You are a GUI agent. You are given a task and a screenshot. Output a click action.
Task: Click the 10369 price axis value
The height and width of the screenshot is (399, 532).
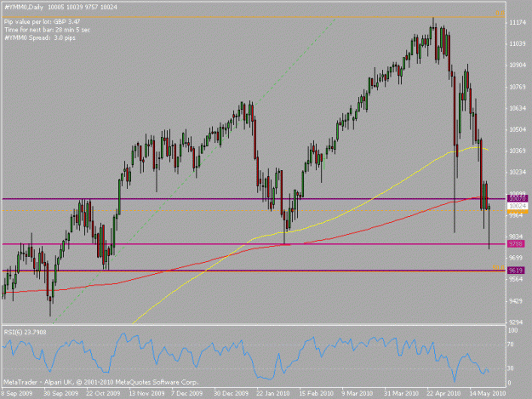click(x=518, y=151)
